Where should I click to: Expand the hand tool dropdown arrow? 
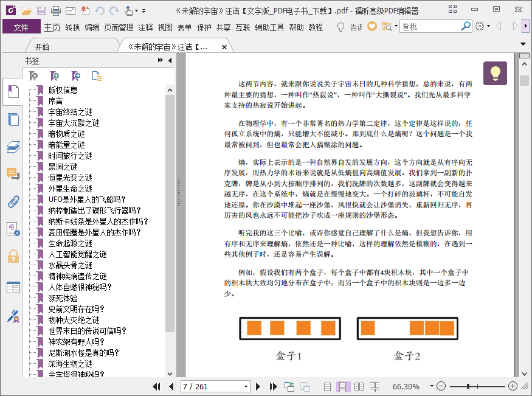pos(136,11)
